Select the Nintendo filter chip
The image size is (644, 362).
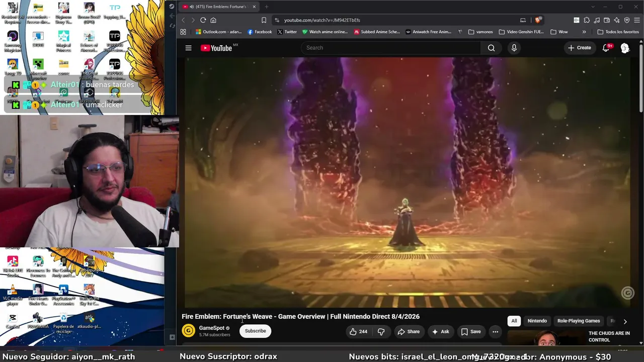point(537,321)
